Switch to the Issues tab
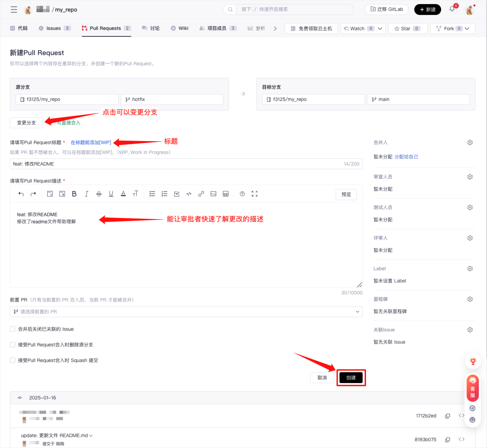 54,28
